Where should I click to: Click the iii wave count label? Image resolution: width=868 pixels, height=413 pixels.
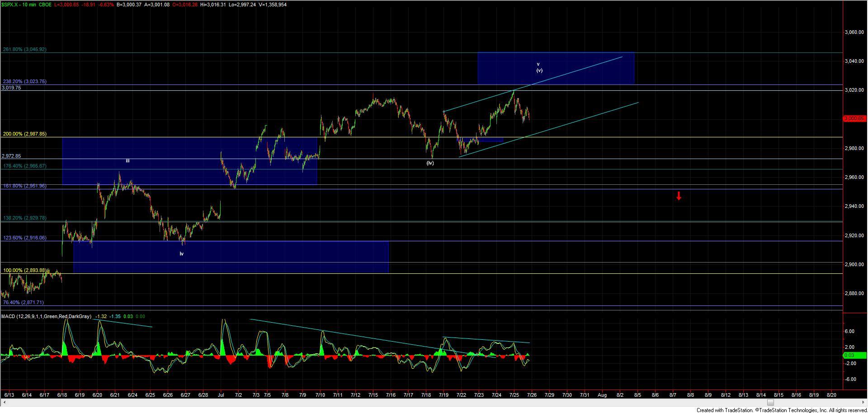[x=127, y=161]
